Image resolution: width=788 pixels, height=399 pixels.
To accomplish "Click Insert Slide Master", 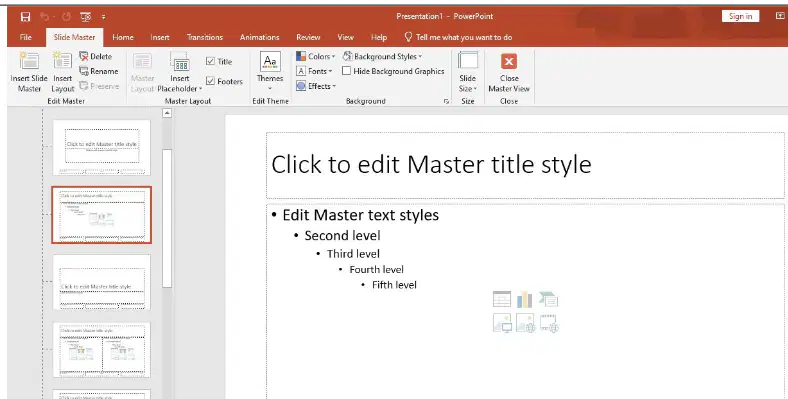I will click(29, 72).
